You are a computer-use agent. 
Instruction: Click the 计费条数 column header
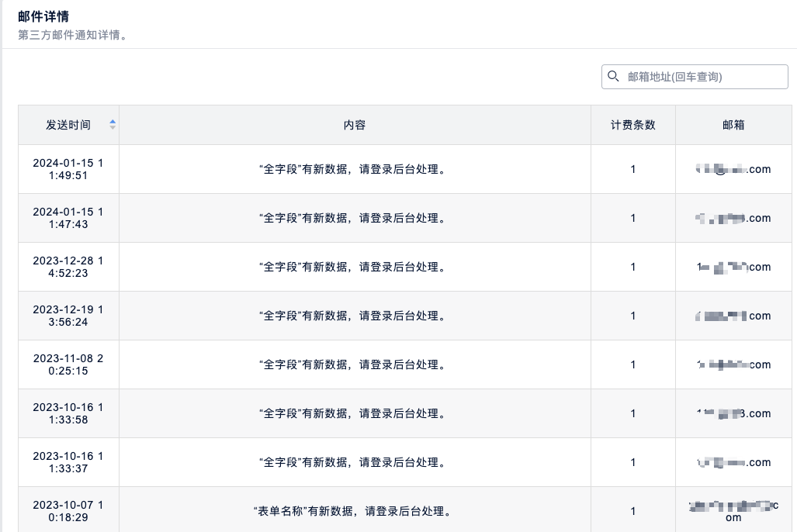[632, 125]
